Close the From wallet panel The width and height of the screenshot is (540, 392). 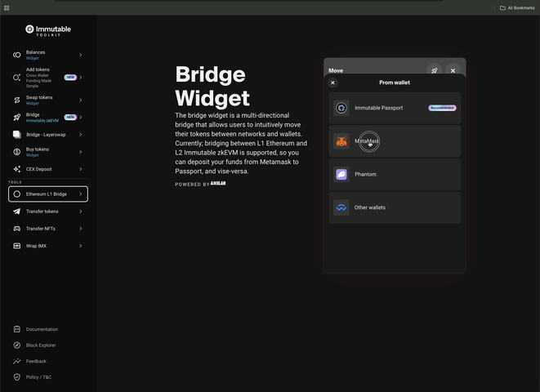332,82
